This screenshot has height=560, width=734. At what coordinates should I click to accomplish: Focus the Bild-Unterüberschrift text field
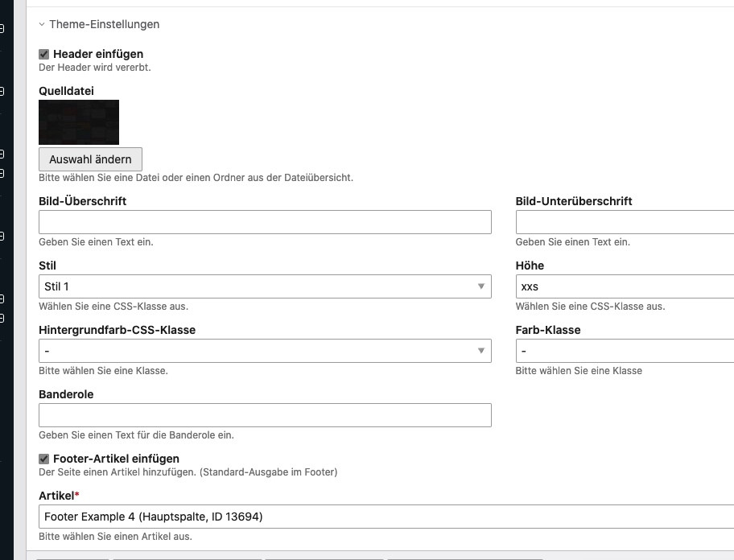(625, 223)
